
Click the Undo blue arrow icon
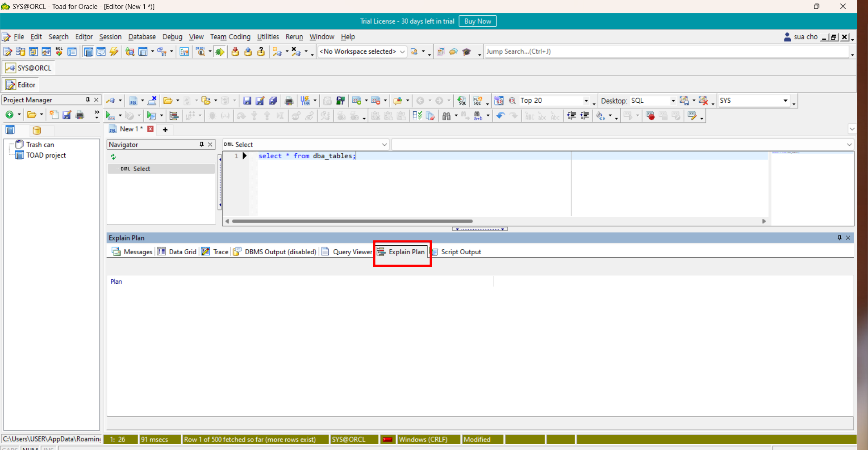click(x=501, y=116)
